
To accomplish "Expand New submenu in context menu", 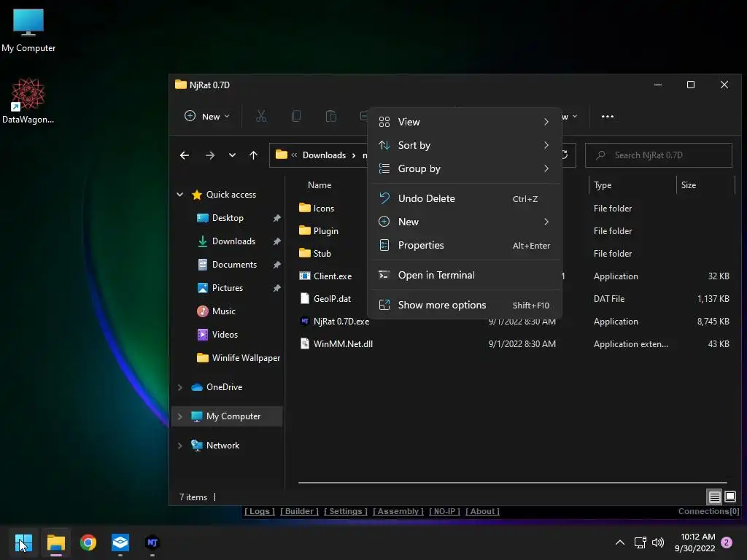I will (465, 222).
